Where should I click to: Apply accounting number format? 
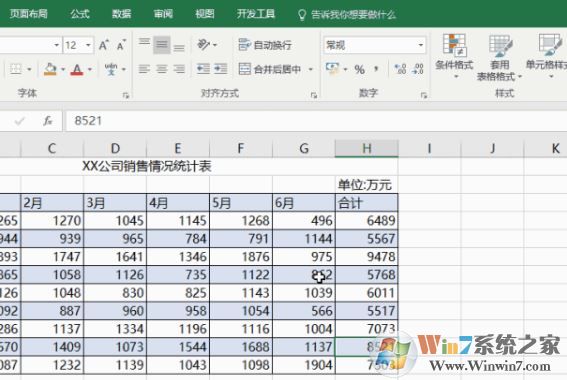click(x=332, y=68)
